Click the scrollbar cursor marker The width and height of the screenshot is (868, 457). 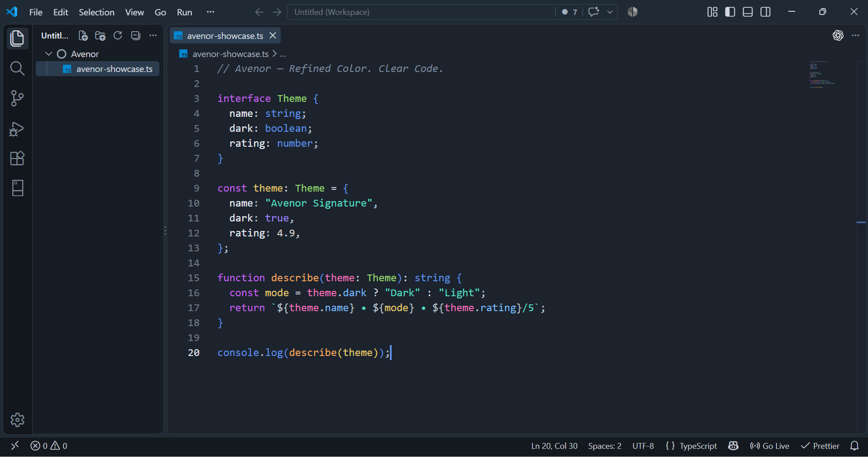click(861, 222)
